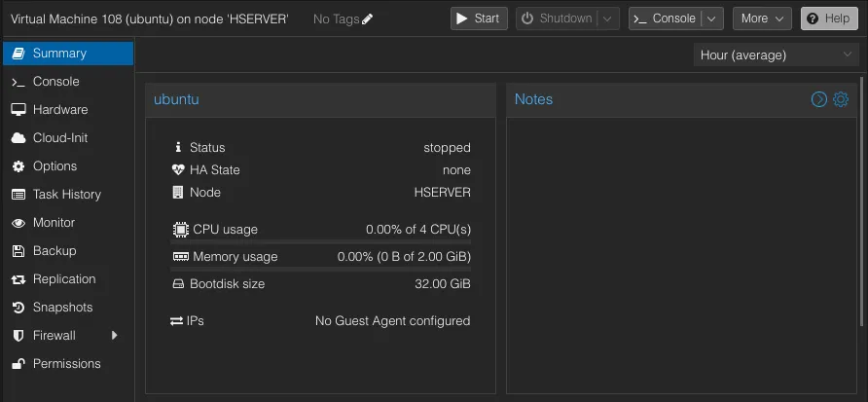Expand the More actions menu
The image size is (868, 402).
[761, 18]
